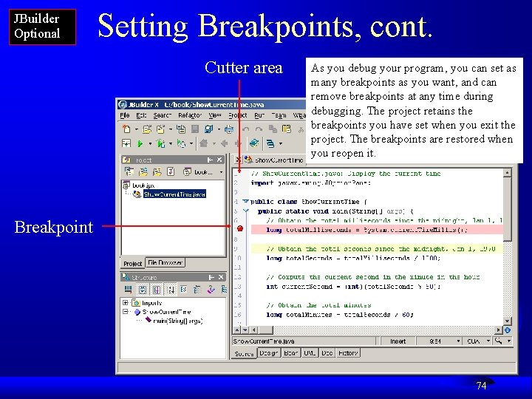Viewport: 532px width, 399px height.
Task: Click the Save All icon
Action: (208, 129)
